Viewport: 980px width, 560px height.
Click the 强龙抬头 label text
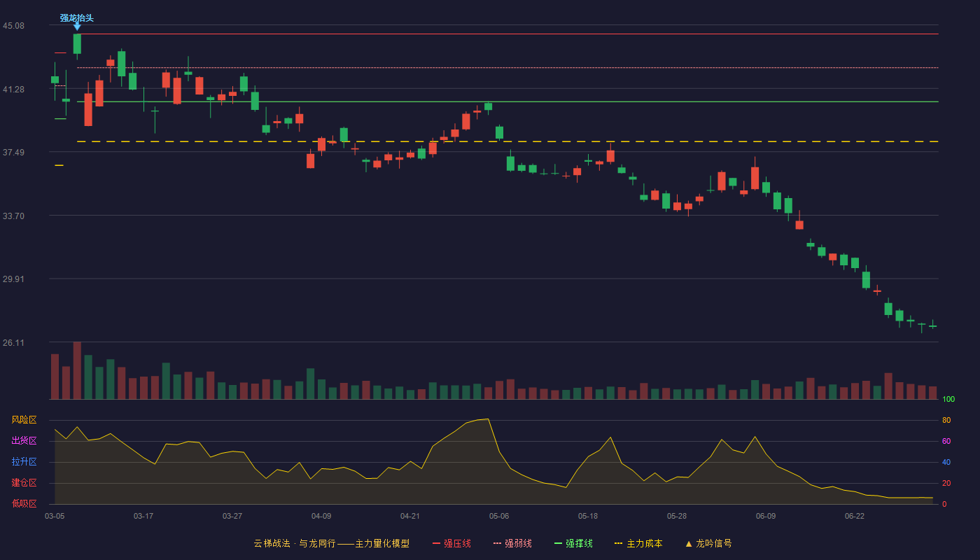[x=76, y=17]
